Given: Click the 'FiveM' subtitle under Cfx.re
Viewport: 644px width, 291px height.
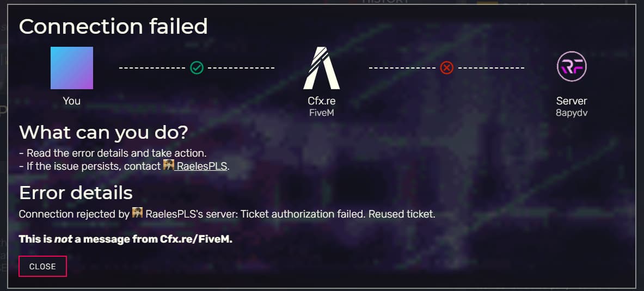Looking at the screenshot, I should (x=322, y=113).
